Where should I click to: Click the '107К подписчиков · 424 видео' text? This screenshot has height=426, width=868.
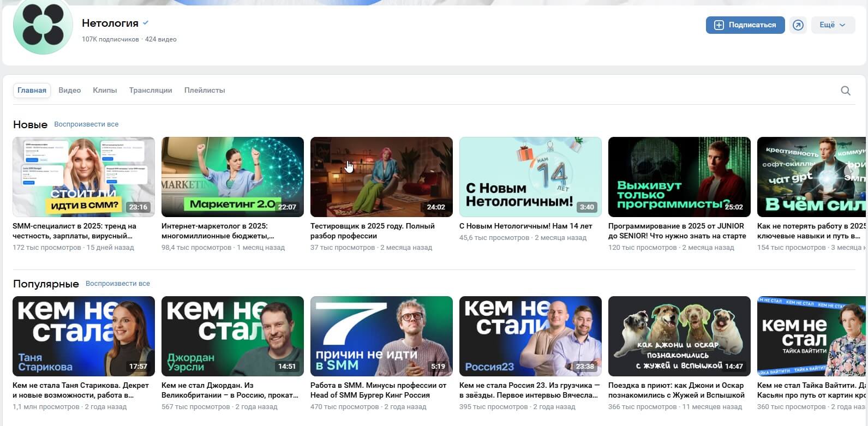(129, 39)
